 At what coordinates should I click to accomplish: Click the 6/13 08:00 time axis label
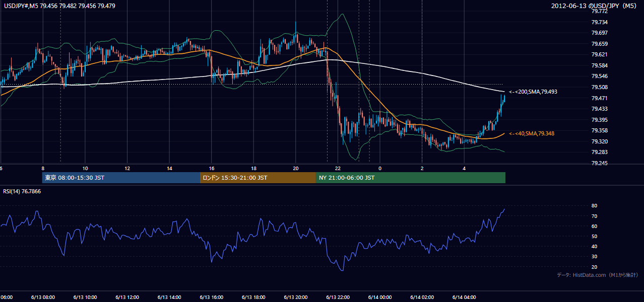[42, 297]
